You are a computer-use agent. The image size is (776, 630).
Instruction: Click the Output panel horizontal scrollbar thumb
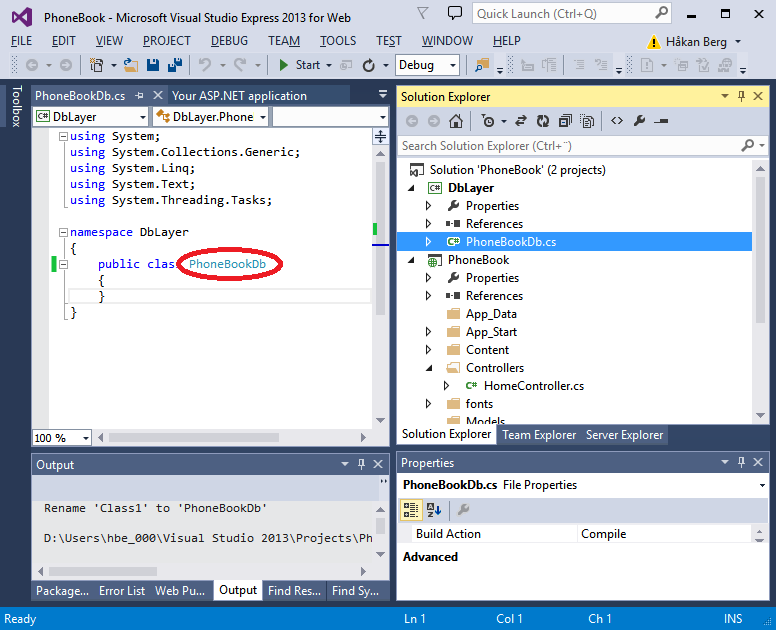click(103, 571)
